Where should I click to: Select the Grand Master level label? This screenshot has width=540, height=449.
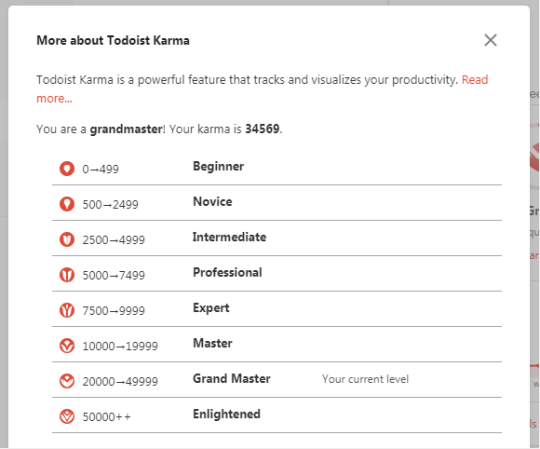(x=231, y=379)
